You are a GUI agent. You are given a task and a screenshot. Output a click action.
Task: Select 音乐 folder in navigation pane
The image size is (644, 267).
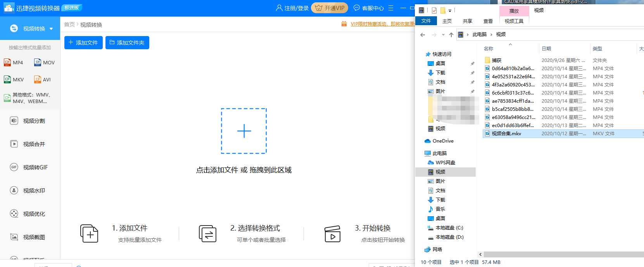(440, 209)
